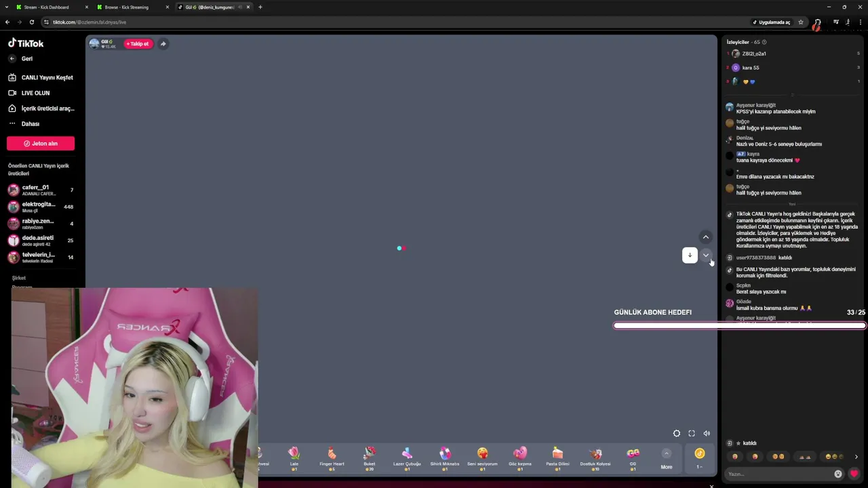Open browser three-dot menu

click(x=861, y=22)
